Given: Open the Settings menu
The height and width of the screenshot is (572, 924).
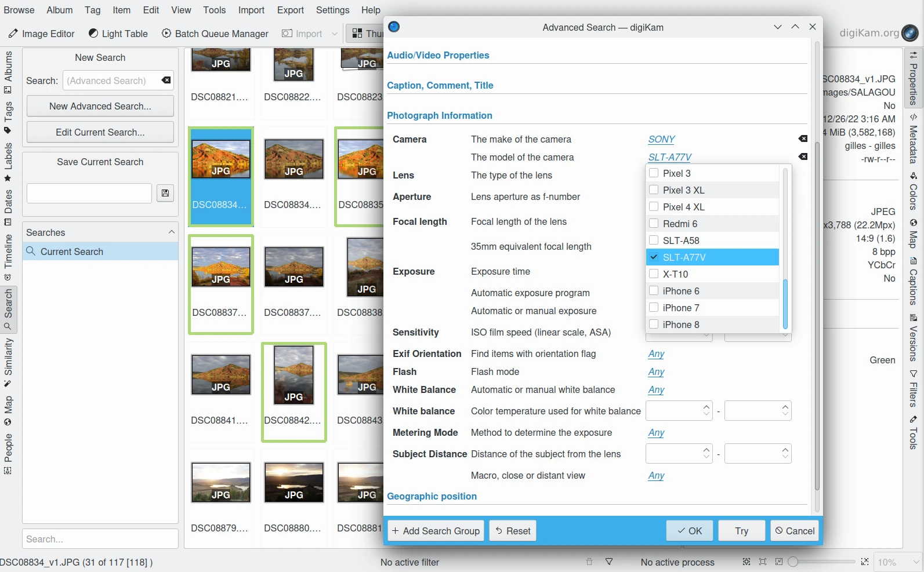Looking at the screenshot, I should pos(332,10).
